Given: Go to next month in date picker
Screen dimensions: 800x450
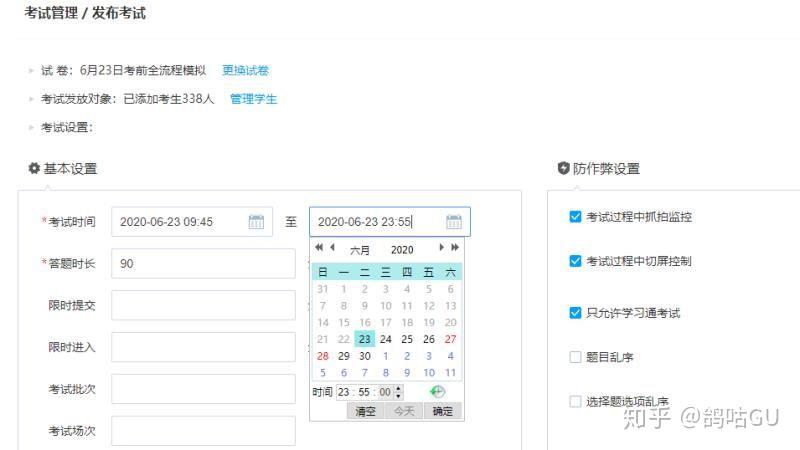Looking at the screenshot, I should click(441, 247).
